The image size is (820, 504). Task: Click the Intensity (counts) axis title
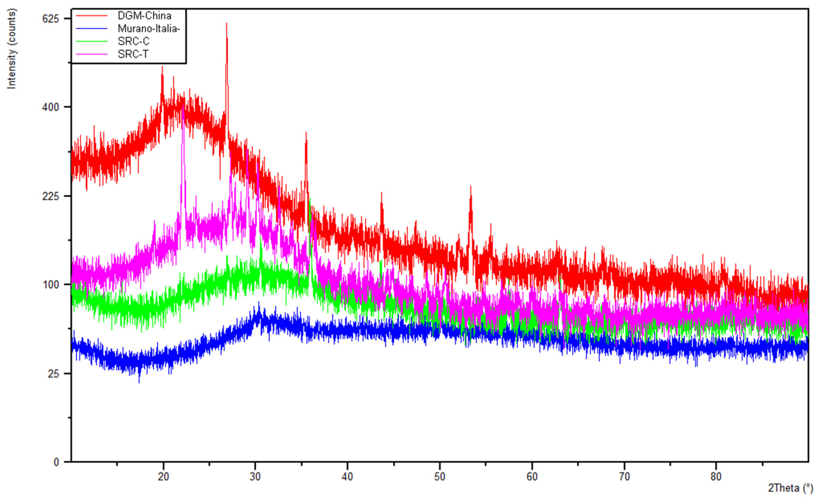(11, 49)
